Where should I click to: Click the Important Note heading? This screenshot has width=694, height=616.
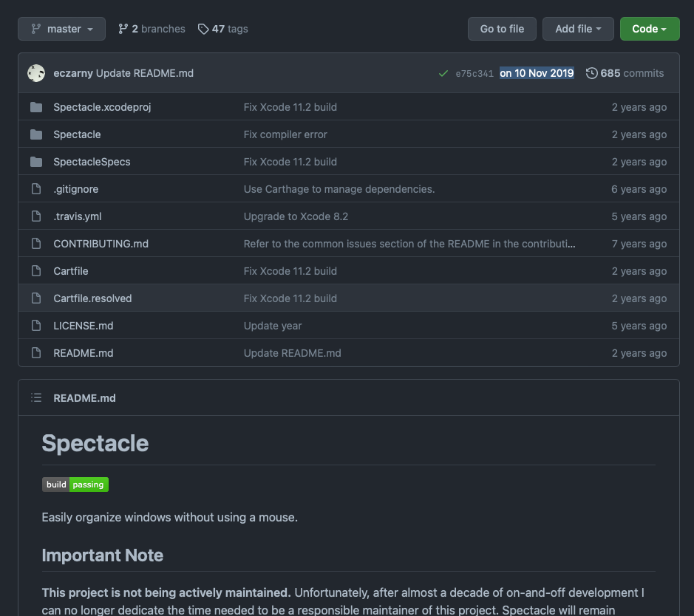click(x=102, y=555)
